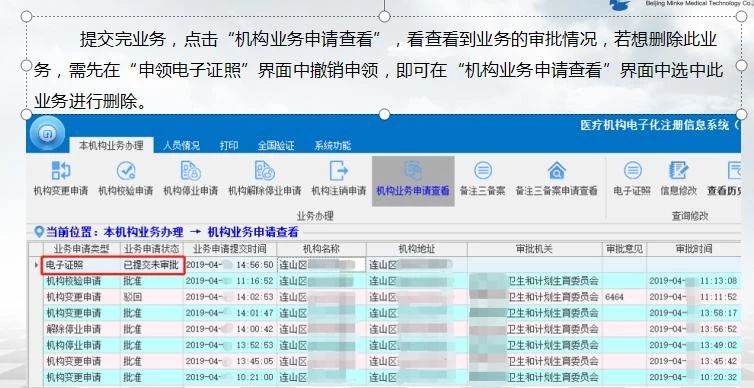Viewport: 754px width, 388px height.
Task: Click the 机构校验申请 icon
Action: (x=126, y=171)
